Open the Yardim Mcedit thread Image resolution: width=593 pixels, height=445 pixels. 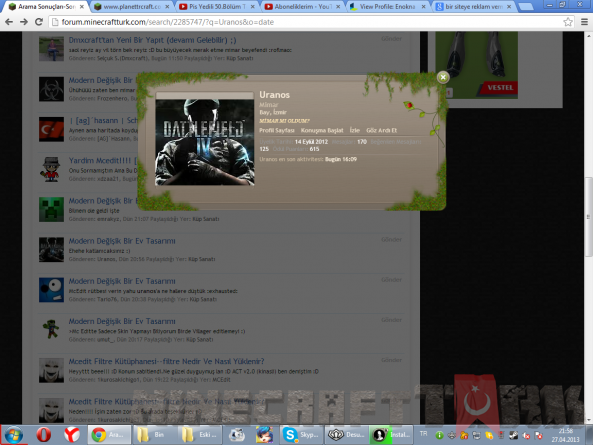coord(102,161)
